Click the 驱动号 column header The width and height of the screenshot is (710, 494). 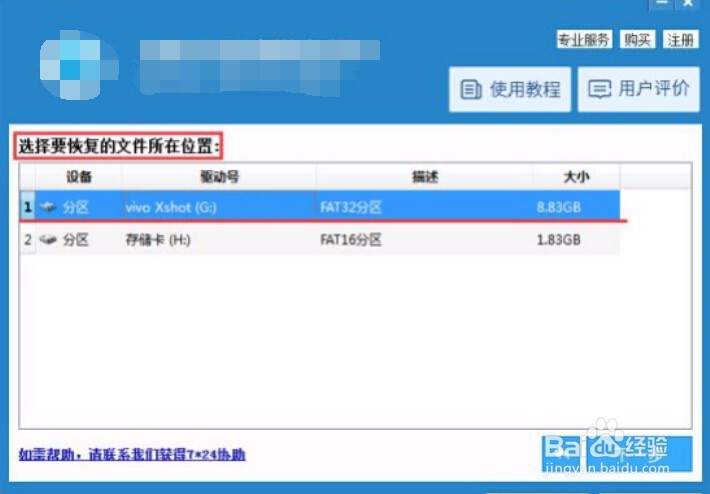219,177
